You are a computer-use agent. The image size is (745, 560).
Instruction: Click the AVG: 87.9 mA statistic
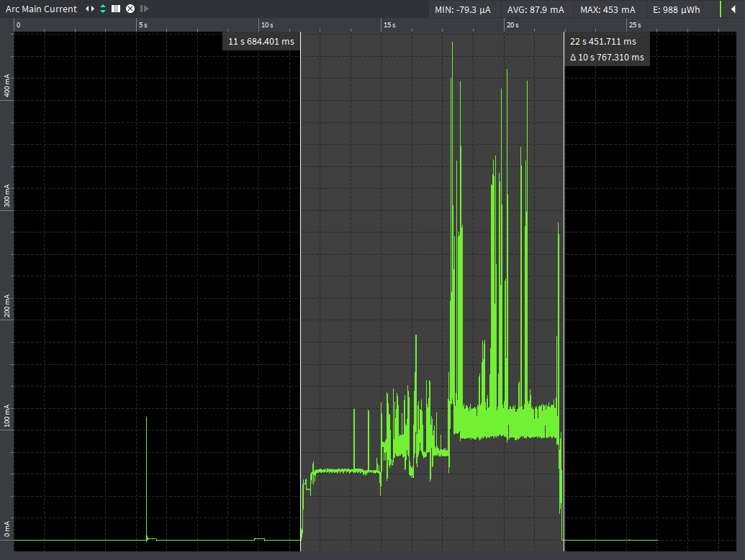536,9
